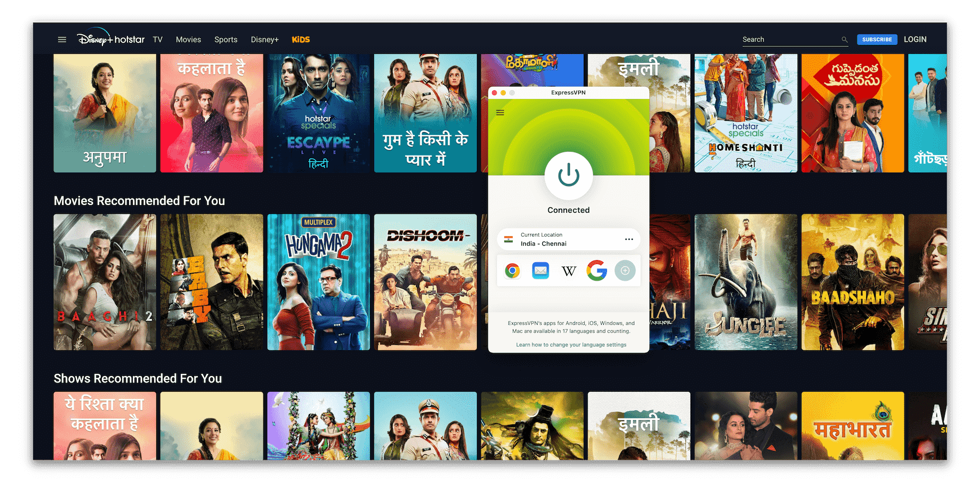Open the Radha Krishn swing poster
This screenshot has height=482, width=980.
[x=318, y=426]
